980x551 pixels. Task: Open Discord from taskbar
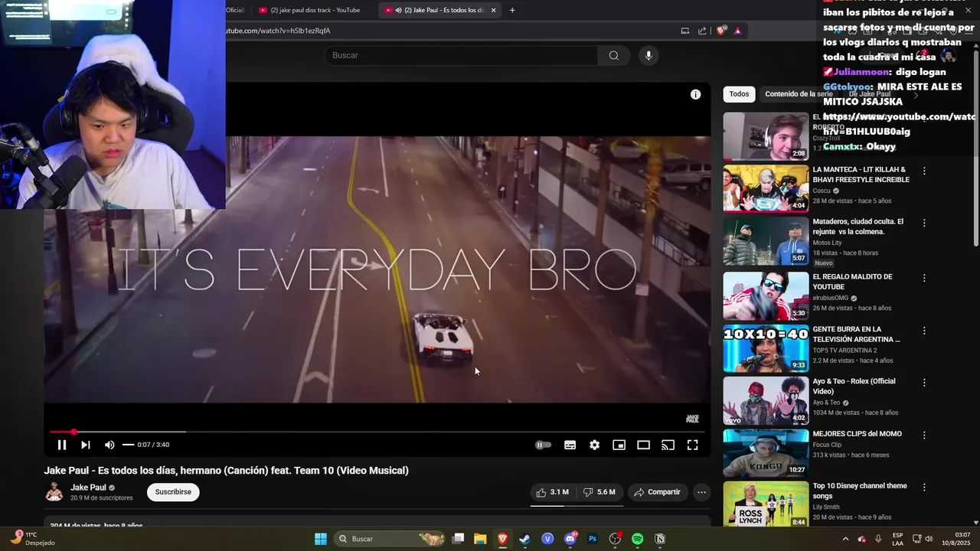(570, 539)
